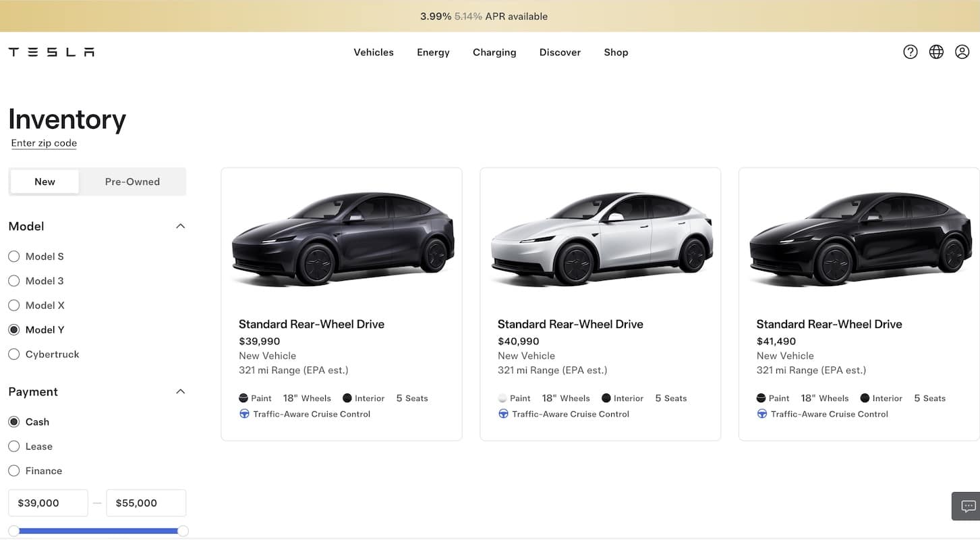Screen dimensions: 980x540
Task: Select the Cybertruck radio button
Action: pyautogui.click(x=13, y=354)
